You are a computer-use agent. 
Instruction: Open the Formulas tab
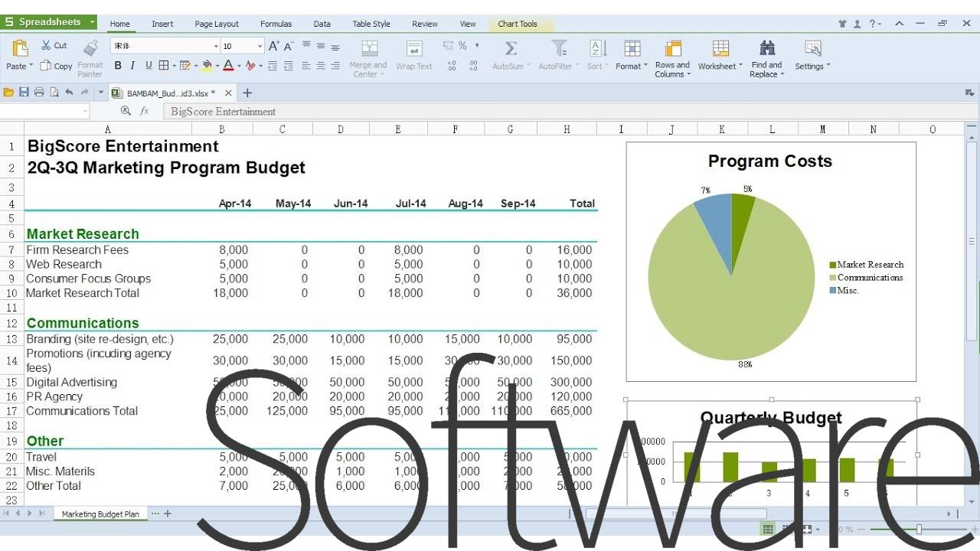tap(276, 24)
